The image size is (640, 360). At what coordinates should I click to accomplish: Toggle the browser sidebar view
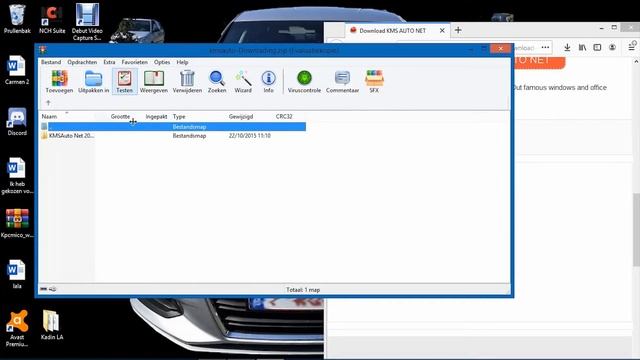click(597, 47)
